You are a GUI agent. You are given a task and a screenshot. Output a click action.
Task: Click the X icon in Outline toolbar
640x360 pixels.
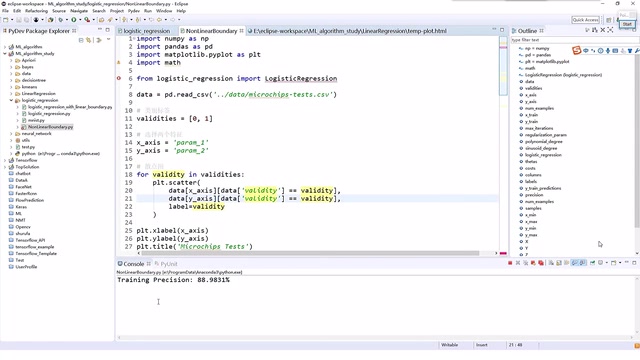[602, 30]
